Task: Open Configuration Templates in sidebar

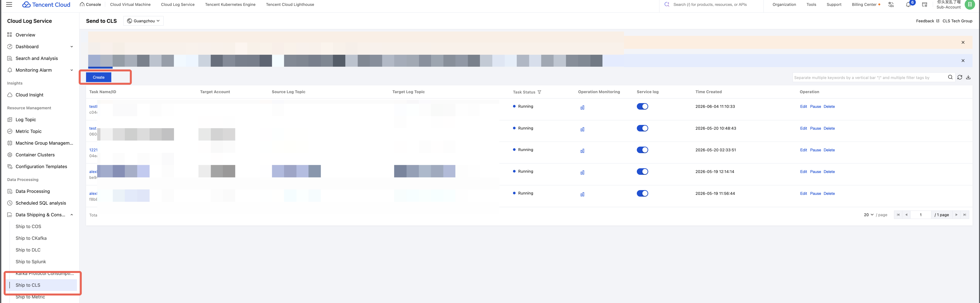Action: (41, 166)
